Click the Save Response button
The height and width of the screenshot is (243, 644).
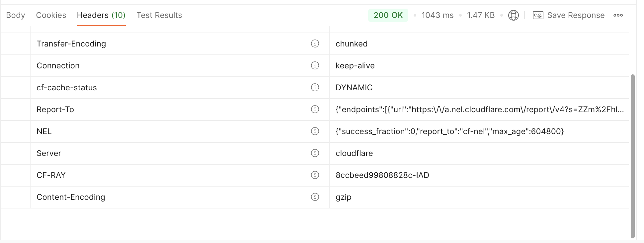[x=569, y=15]
